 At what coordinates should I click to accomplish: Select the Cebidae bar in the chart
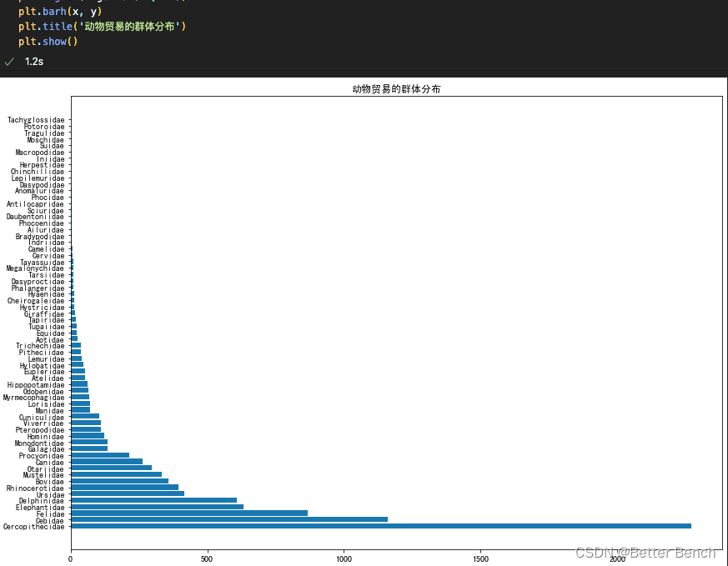click(229, 519)
